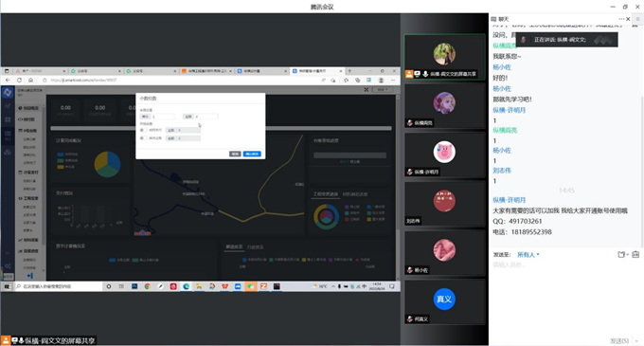Click the Edge icon in shared taskbar
Viewport: 644px width, 346px height.
tap(186, 286)
